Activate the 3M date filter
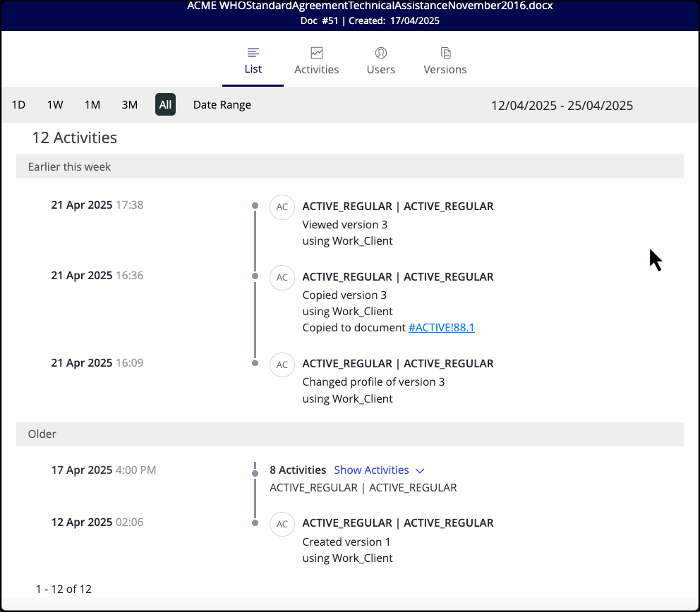 tap(129, 104)
